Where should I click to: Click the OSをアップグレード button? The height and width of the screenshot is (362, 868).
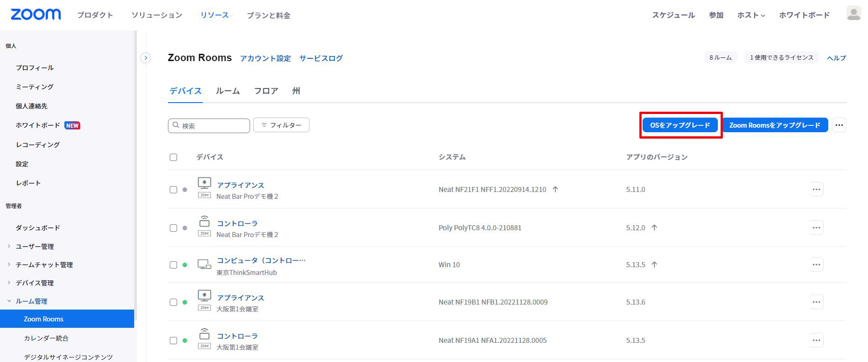point(680,125)
